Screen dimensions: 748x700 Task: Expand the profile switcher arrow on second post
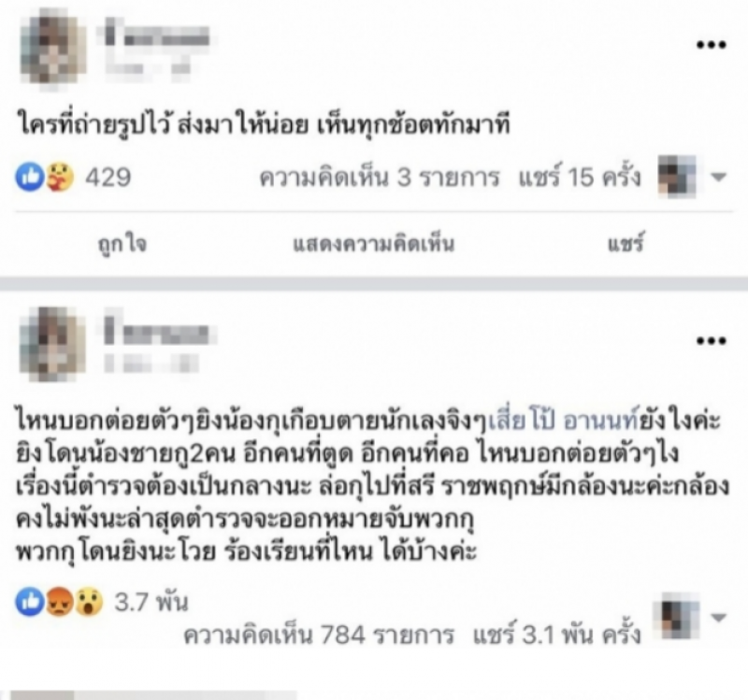click(x=718, y=618)
